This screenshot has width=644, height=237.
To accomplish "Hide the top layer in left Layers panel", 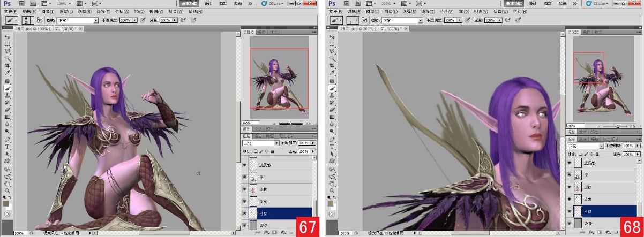I will point(245,165).
